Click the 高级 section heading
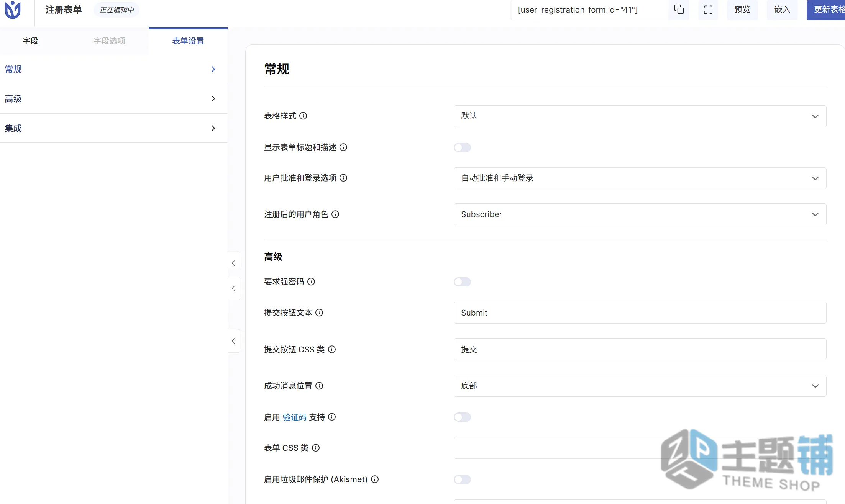This screenshot has width=845, height=504. tap(273, 257)
